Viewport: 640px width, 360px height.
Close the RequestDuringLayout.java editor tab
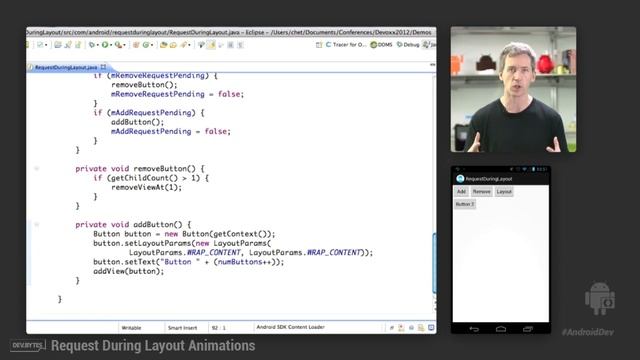[x=103, y=67]
